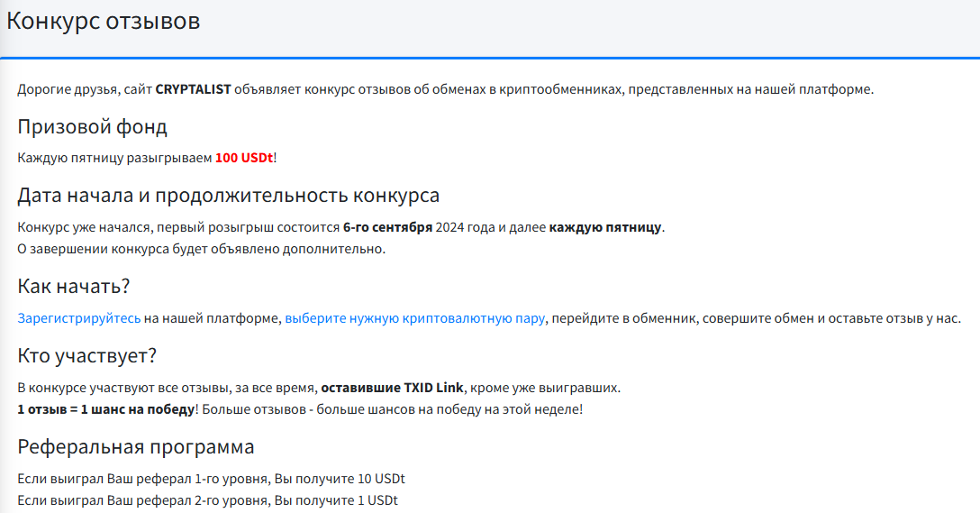Click bold CRYPTALIST site name

[x=193, y=89]
